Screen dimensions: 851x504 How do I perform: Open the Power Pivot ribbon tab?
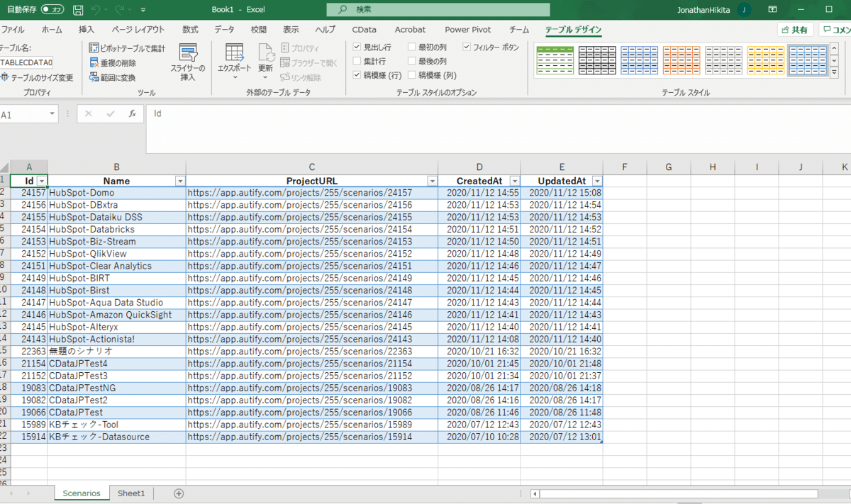click(x=467, y=30)
